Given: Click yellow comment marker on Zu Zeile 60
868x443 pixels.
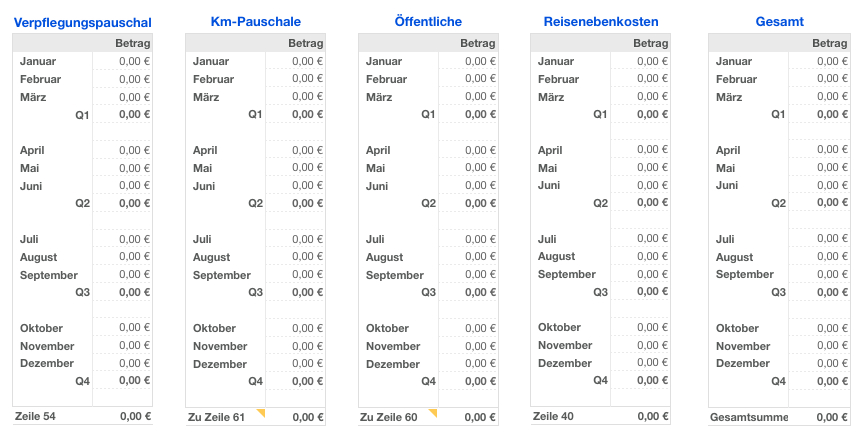Looking at the screenshot, I should point(433,412).
